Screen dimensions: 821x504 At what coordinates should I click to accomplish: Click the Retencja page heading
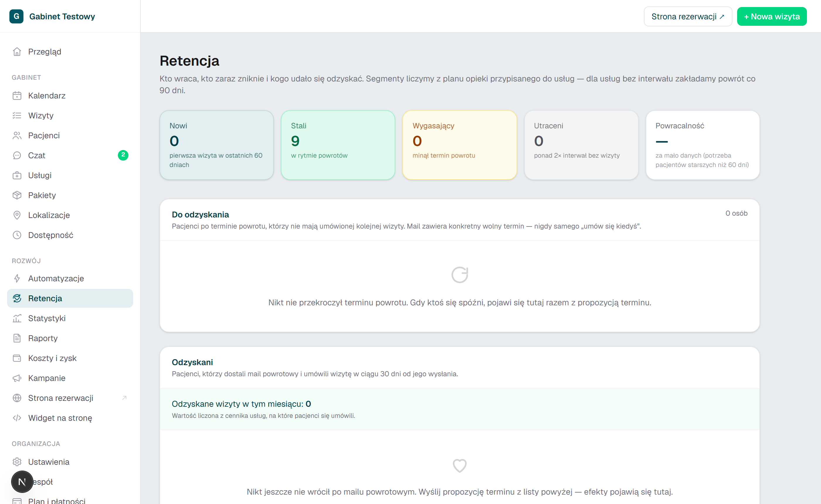[x=189, y=61]
